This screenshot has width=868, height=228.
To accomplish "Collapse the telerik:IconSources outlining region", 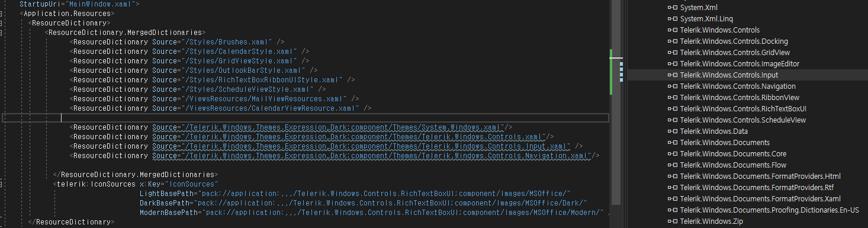I will 1,184.
